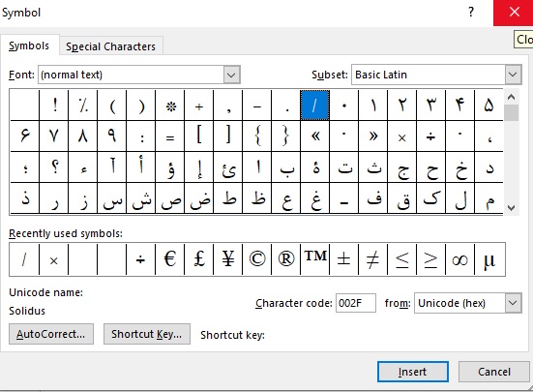Pick the Euro sign from recently used symbols
Image resolution: width=533 pixels, height=392 pixels.
pyautogui.click(x=169, y=259)
